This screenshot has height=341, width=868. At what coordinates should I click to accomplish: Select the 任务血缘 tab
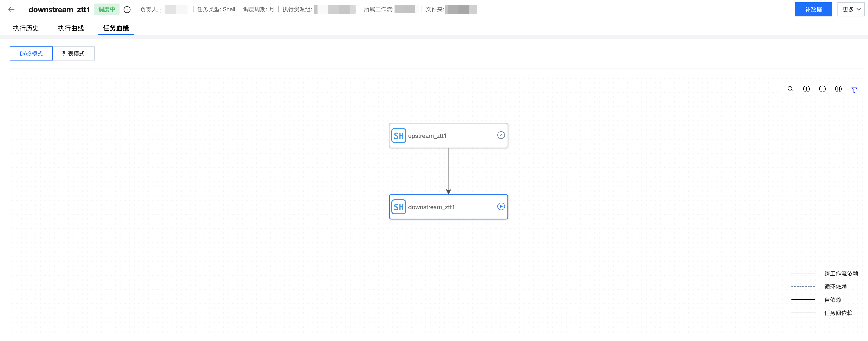tap(116, 28)
